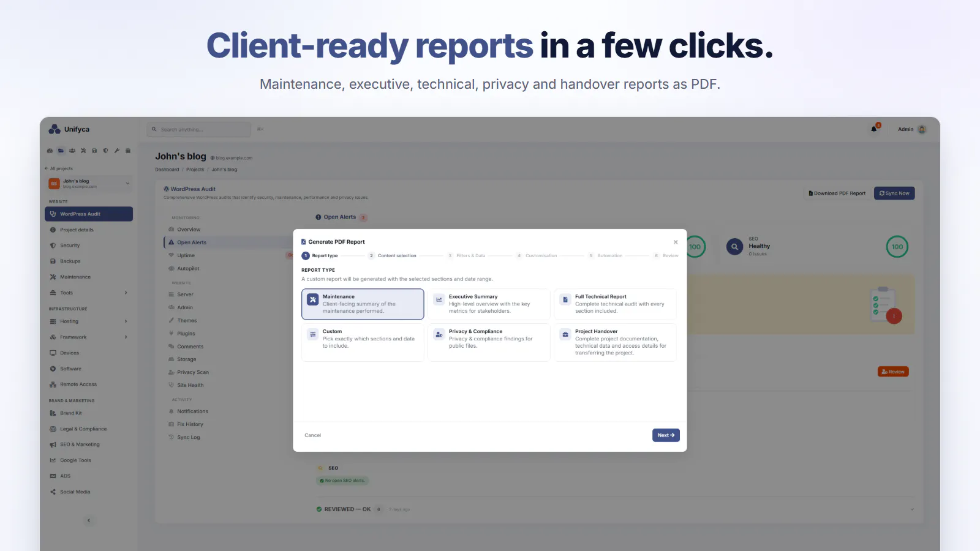This screenshot has height=551, width=980.
Task: Click the Sync Now button
Action: point(894,193)
